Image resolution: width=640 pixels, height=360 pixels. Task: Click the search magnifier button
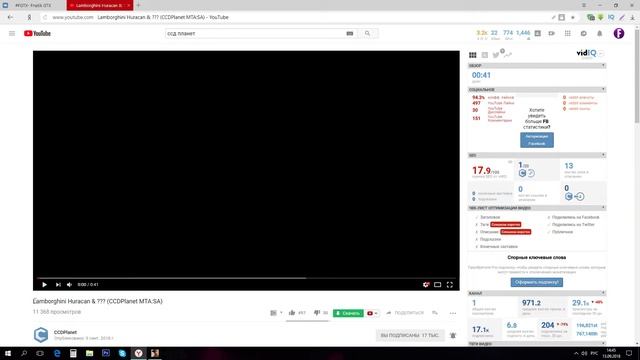[367, 33]
